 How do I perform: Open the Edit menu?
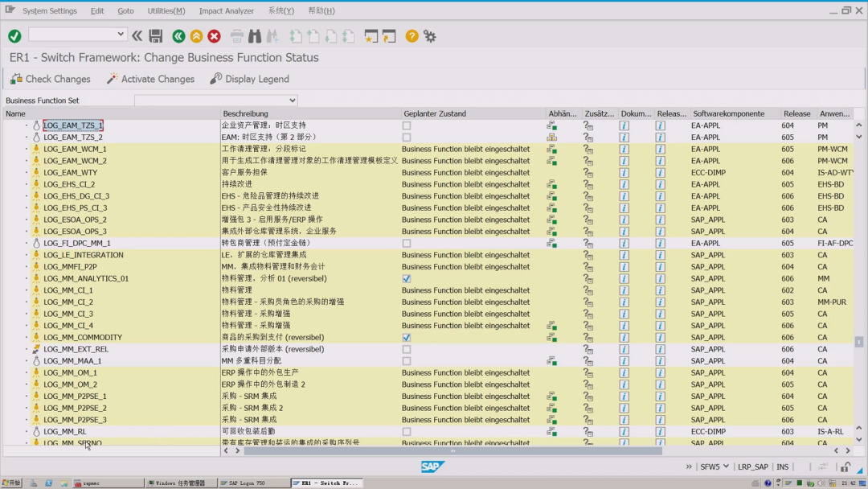click(97, 10)
